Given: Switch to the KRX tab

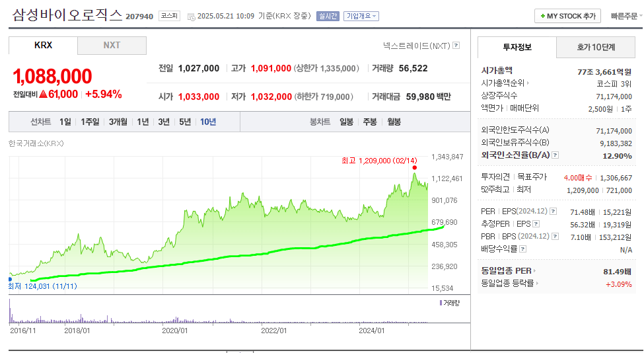Looking at the screenshot, I should tap(43, 45).
